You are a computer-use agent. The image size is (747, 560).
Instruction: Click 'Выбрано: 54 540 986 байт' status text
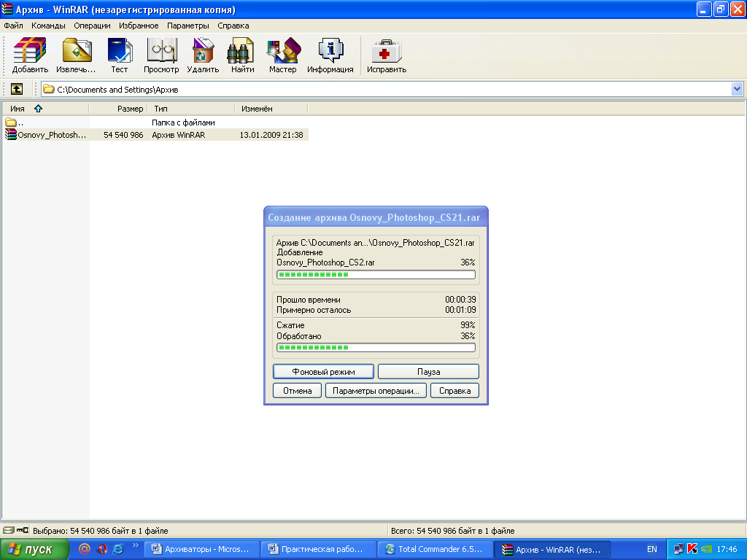(x=100, y=531)
